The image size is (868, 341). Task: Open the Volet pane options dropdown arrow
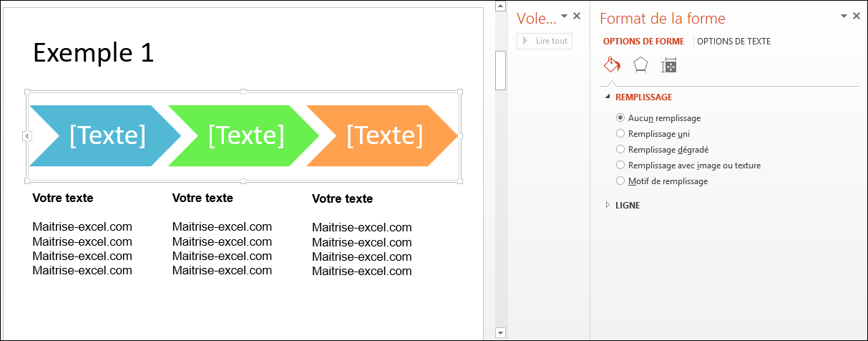564,16
